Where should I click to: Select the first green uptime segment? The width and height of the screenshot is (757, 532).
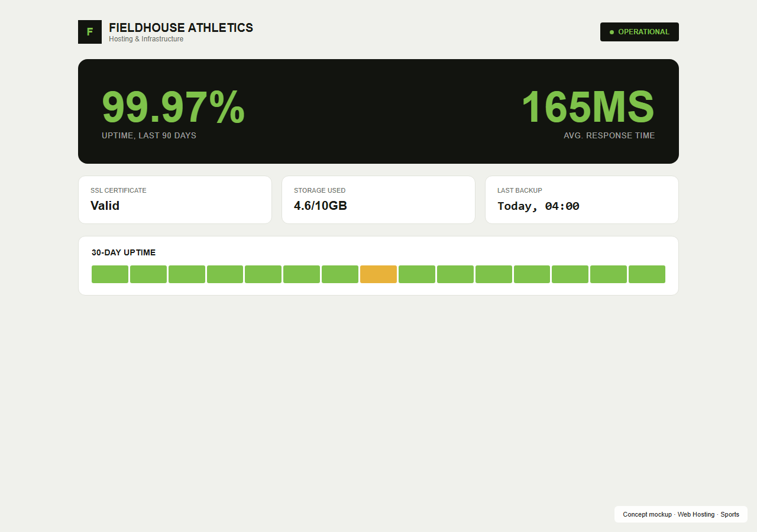pyautogui.click(x=110, y=274)
